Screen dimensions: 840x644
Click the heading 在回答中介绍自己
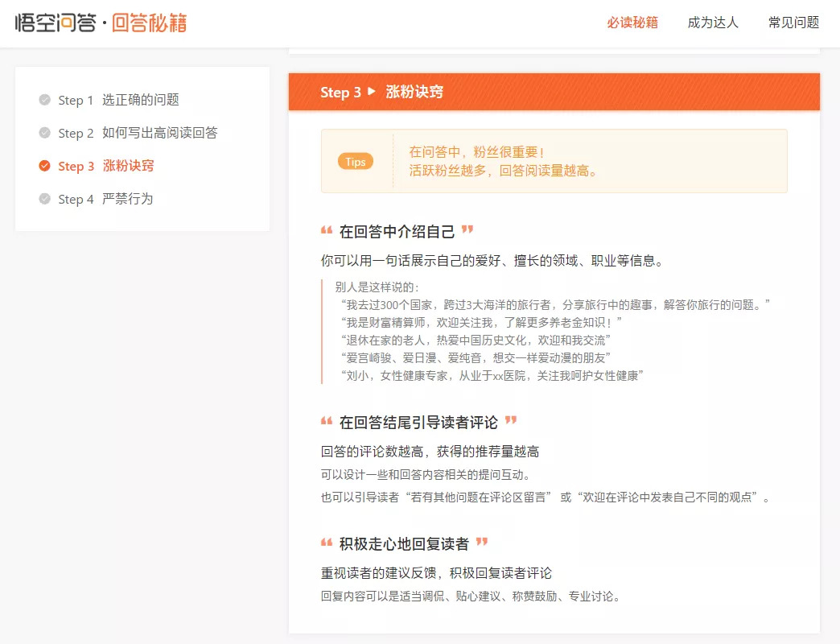click(x=397, y=232)
